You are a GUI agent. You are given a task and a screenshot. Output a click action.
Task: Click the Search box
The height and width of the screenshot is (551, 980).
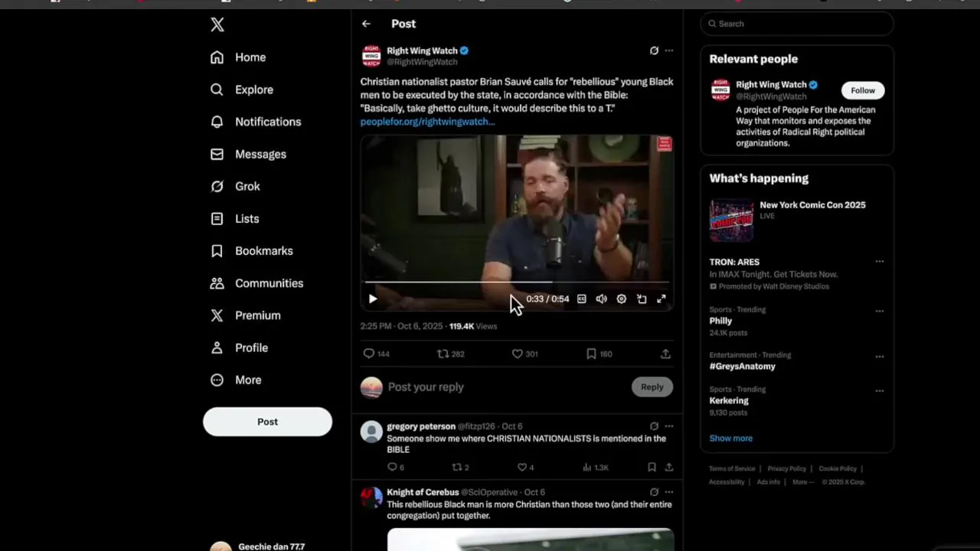click(796, 24)
